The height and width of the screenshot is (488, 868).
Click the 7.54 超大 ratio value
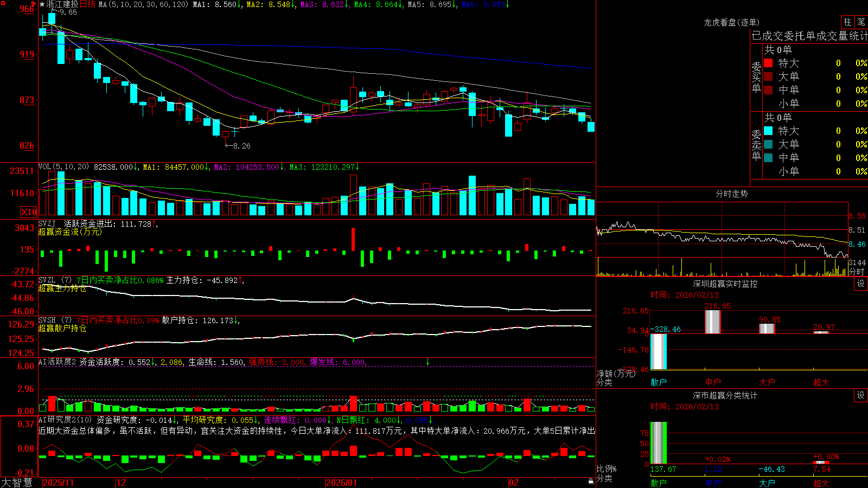[x=822, y=470]
